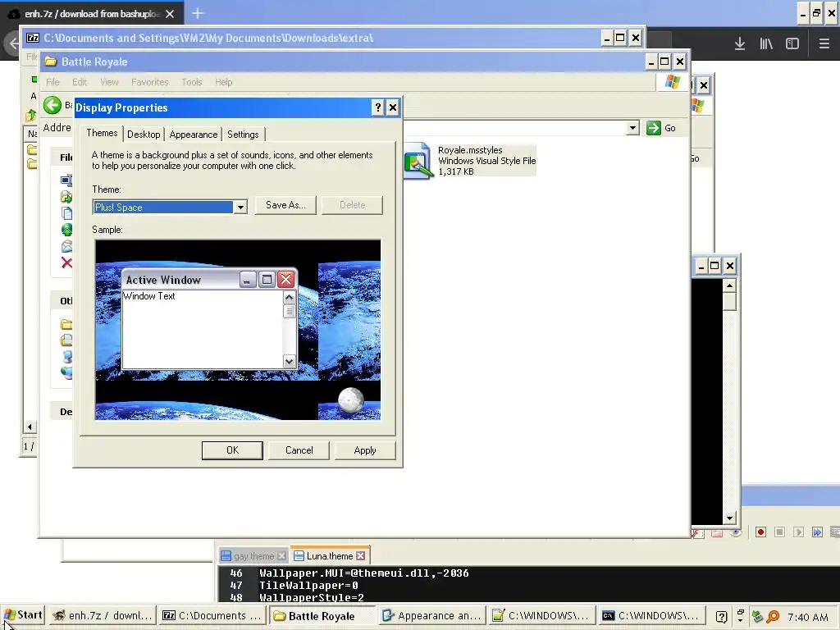Open the Edit menu in Battle Royale
The width and height of the screenshot is (840, 630).
pyautogui.click(x=80, y=82)
